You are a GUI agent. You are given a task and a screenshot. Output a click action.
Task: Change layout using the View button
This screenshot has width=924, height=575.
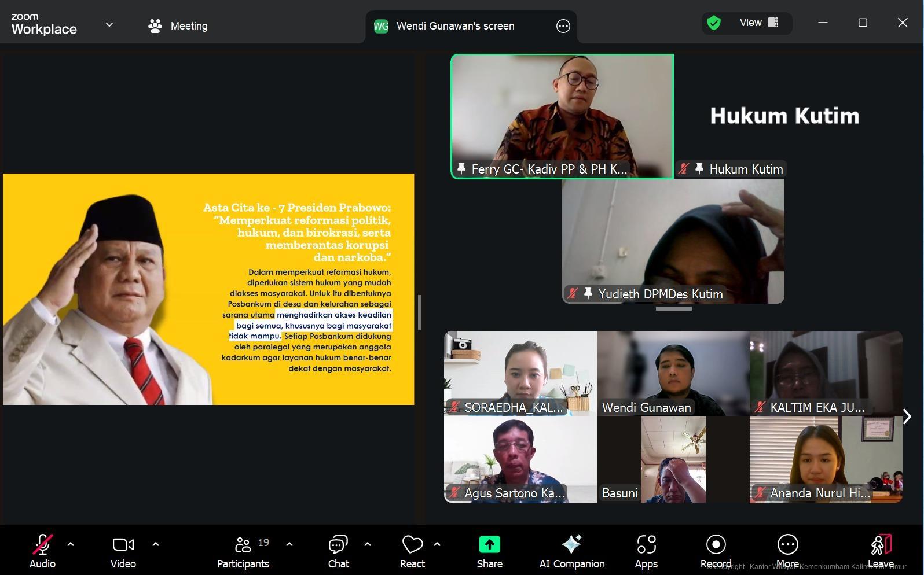point(758,23)
